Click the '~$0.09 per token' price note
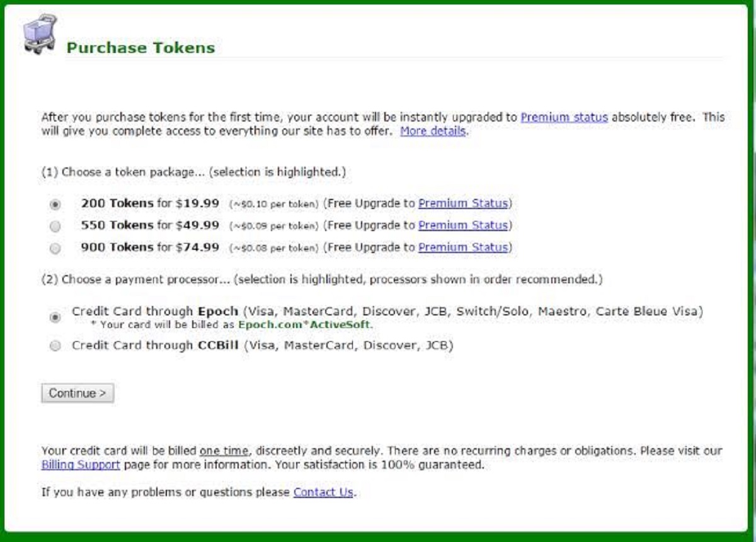Viewport: 756px width, 542px height. point(273,226)
